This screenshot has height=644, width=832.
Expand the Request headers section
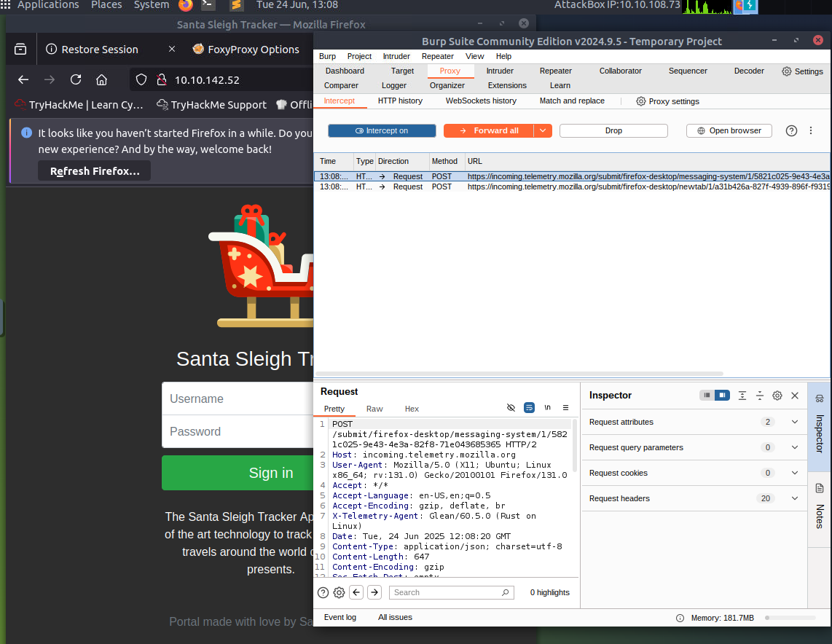[x=794, y=498]
